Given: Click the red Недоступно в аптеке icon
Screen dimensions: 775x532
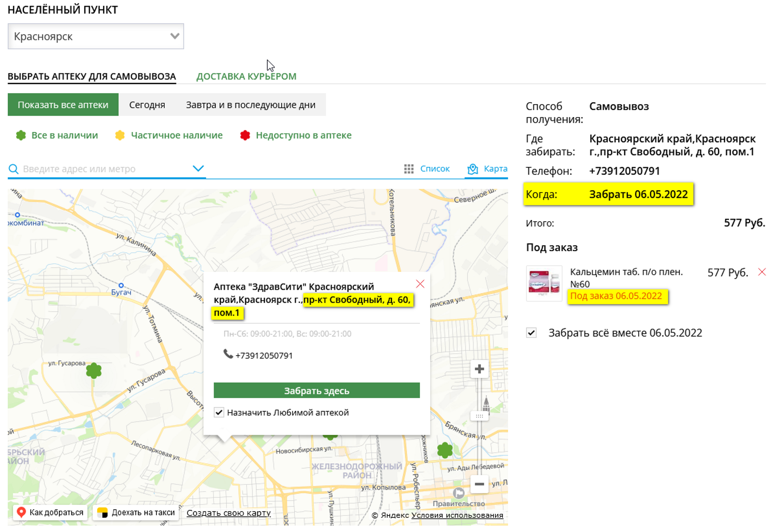Looking at the screenshot, I should tap(245, 135).
